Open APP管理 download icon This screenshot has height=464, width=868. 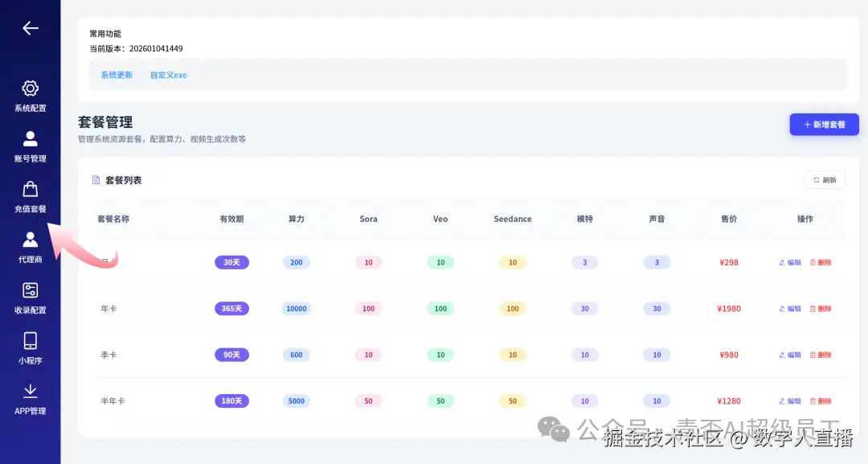[30, 391]
